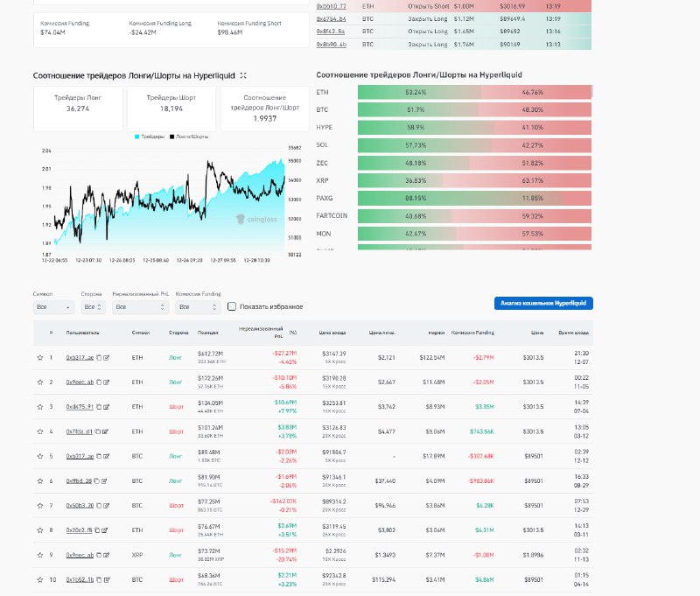Click edit icon next to 0x7fda..d1
700x596 pixels.
coord(106,431)
